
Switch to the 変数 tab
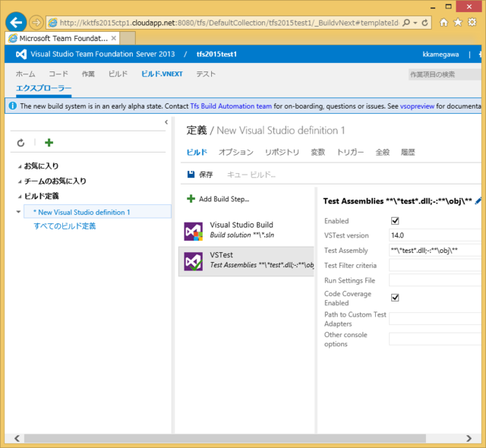(x=318, y=152)
